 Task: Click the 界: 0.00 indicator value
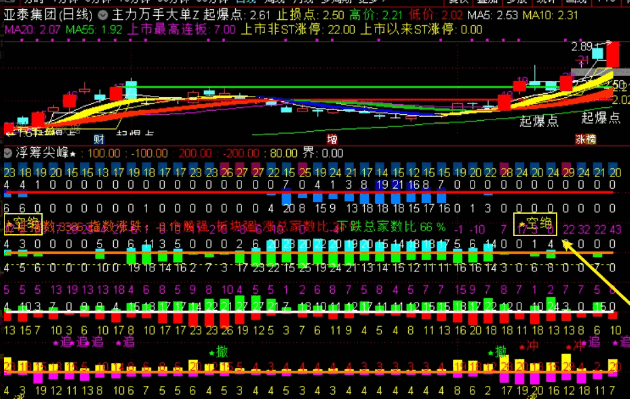tap(323, 153)
